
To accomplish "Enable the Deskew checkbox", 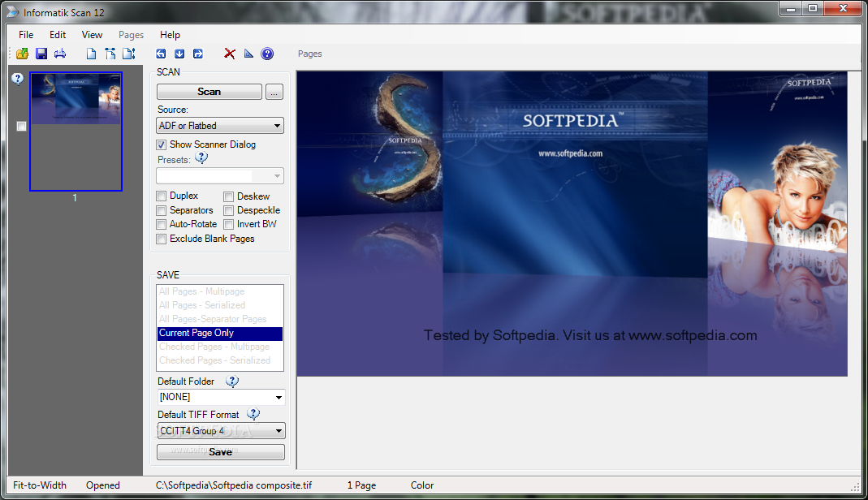I will tap(229, 196).
